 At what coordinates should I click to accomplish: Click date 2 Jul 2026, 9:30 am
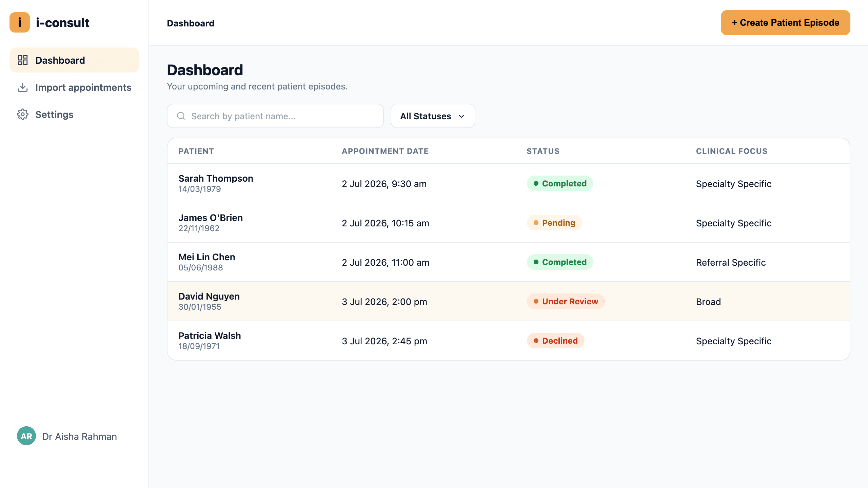pos(384,184)
